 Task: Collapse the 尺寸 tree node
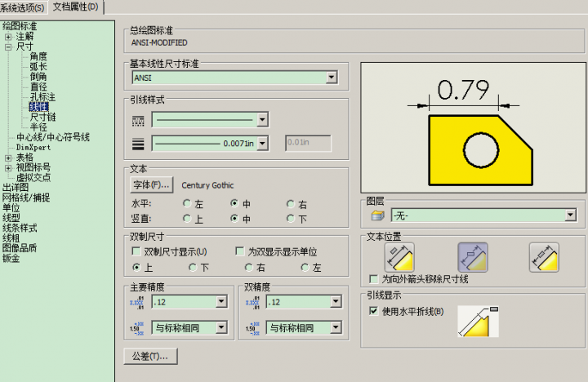(8, 47)
